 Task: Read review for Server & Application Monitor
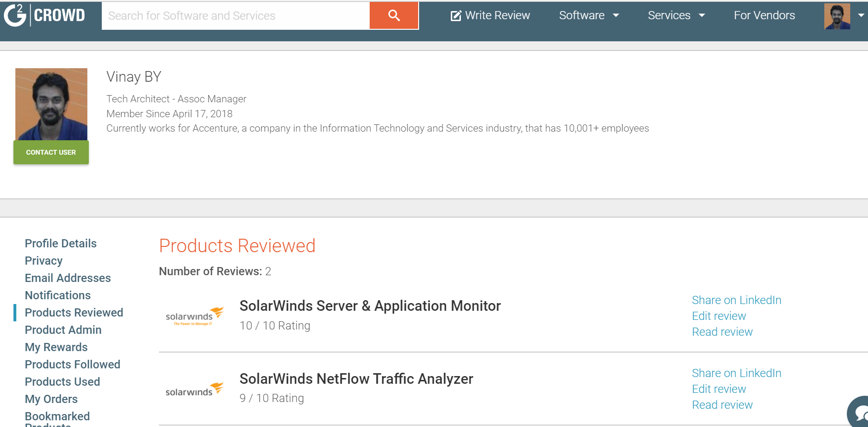pos(722,332)
